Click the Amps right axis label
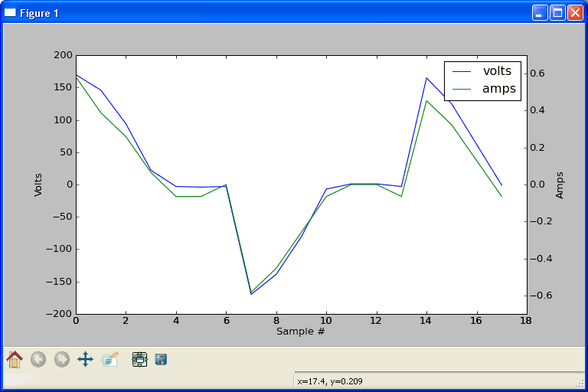Screen dimensions: 588x392 (x=560, y=185)
